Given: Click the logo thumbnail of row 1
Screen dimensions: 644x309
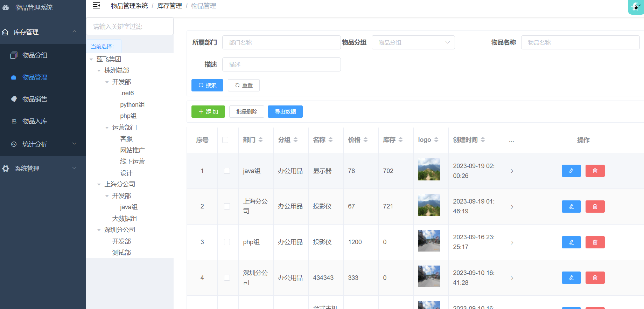Looking at the screenshot, I should click(x=429, y=170).
